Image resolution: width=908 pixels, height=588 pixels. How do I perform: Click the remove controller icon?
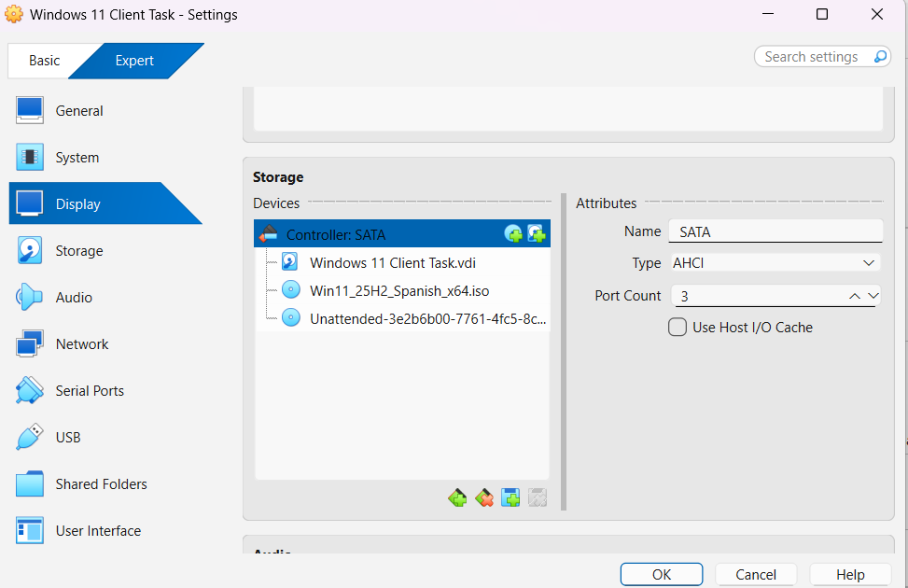484,497
